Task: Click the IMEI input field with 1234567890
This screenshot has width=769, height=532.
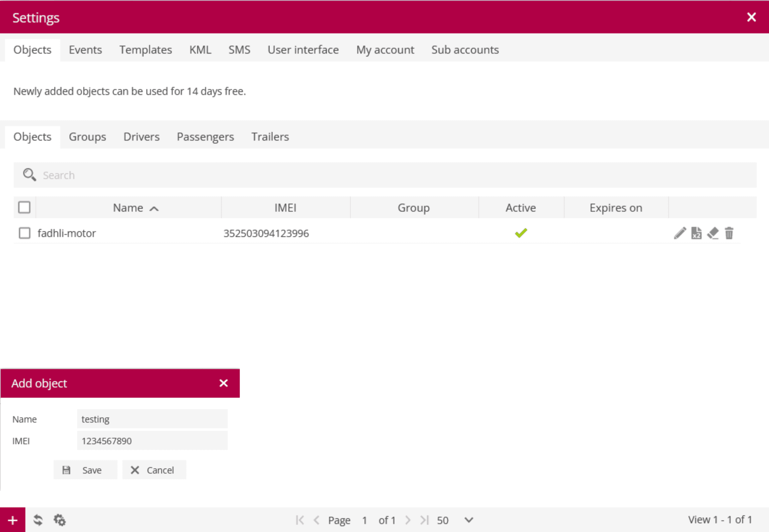Action: (x=152, y=441)
